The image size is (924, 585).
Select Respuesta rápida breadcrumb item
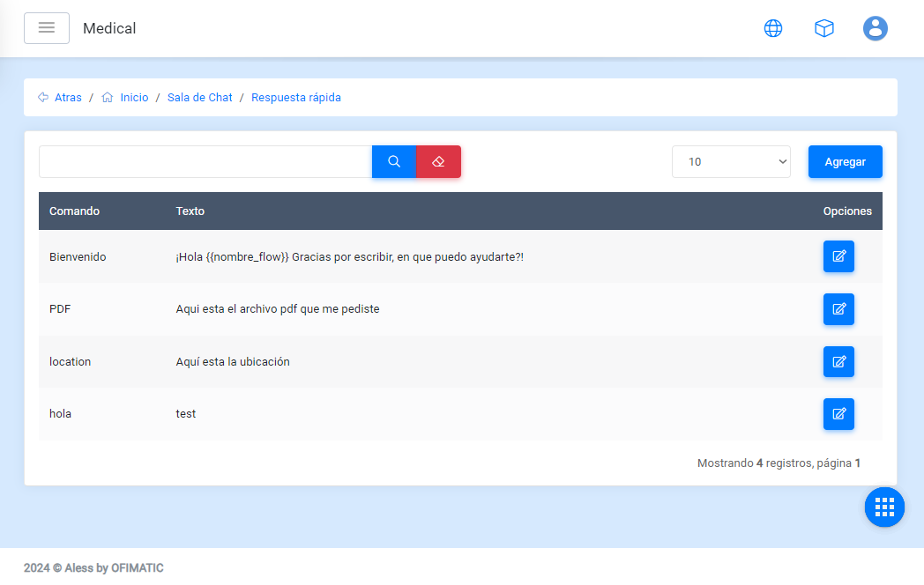pyautogui.click(x=296, y=98)
